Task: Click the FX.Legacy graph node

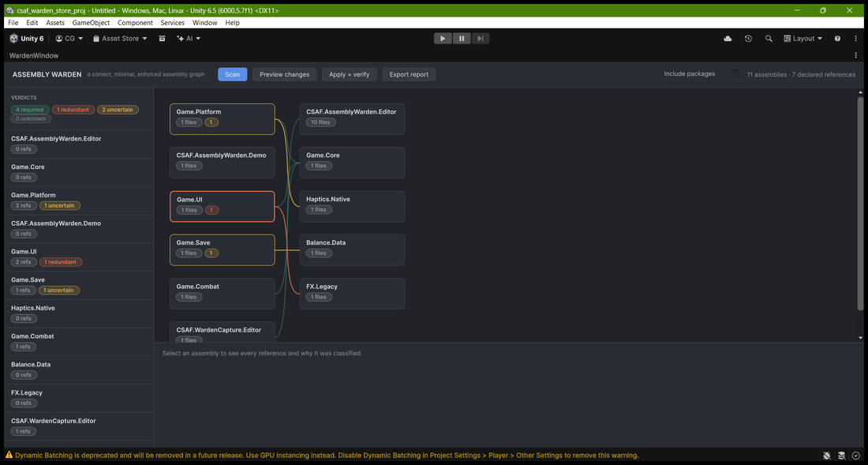Action: [352, 294]
